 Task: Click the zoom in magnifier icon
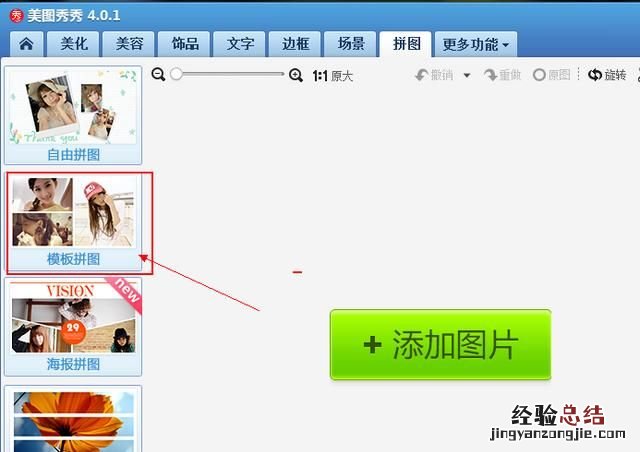click(296, 75)
